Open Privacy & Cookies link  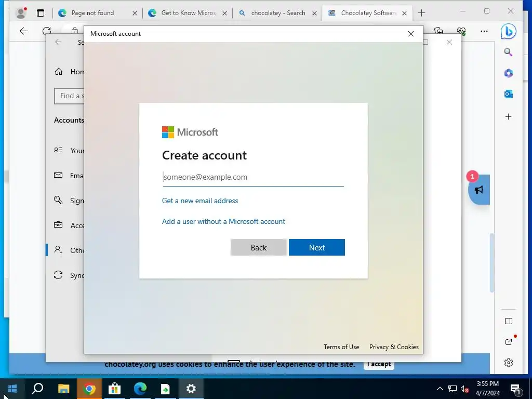394,347
